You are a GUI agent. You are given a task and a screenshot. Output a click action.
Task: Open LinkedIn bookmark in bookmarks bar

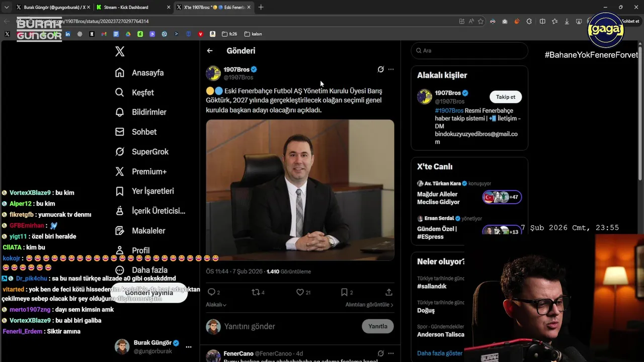pos(67,34)
